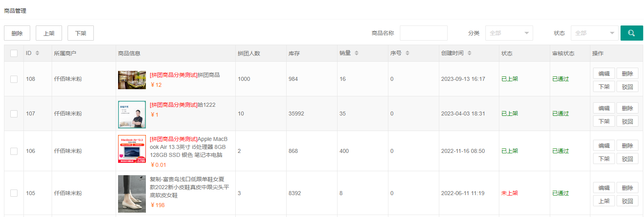
Task: Open the thumbnail of product 108
Action: coord(132,80)
